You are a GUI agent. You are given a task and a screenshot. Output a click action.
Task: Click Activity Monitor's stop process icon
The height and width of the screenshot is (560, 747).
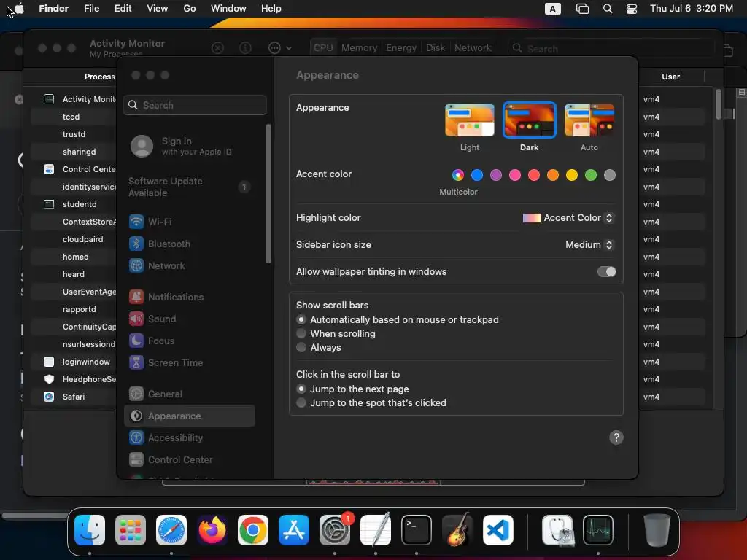click(x=217, y=48)
